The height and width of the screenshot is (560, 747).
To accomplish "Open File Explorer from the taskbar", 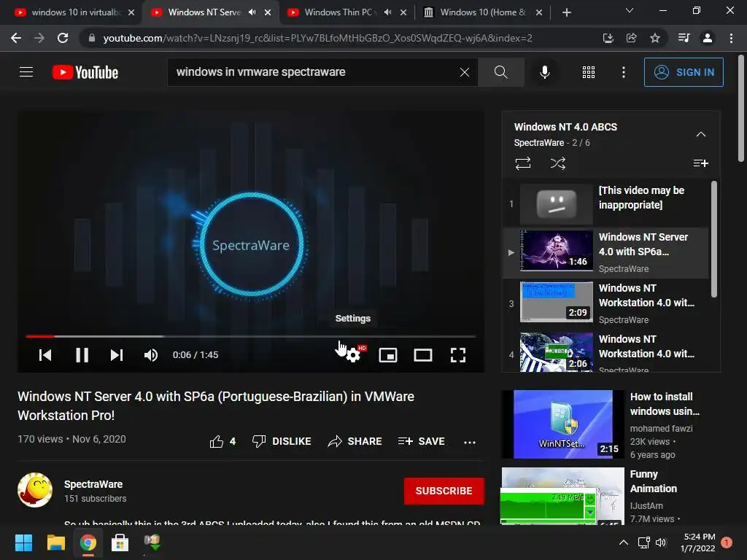I will pos(55,542).
